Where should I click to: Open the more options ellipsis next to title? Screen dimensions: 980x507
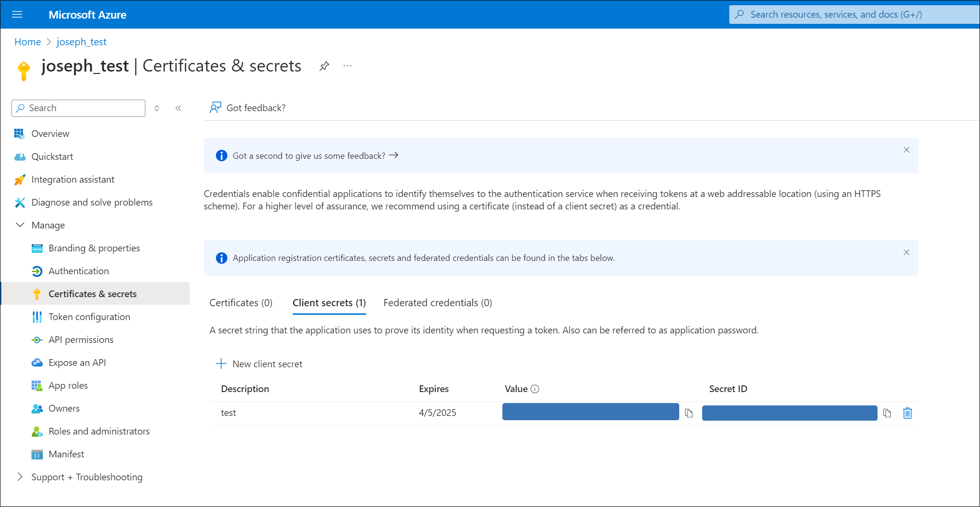347,66
